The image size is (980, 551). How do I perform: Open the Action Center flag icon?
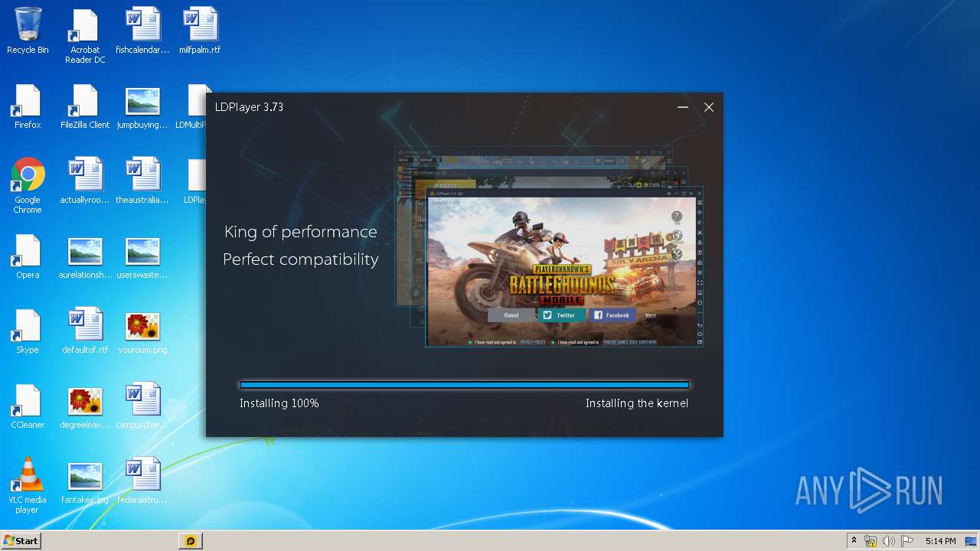click(x=907, y=541)
